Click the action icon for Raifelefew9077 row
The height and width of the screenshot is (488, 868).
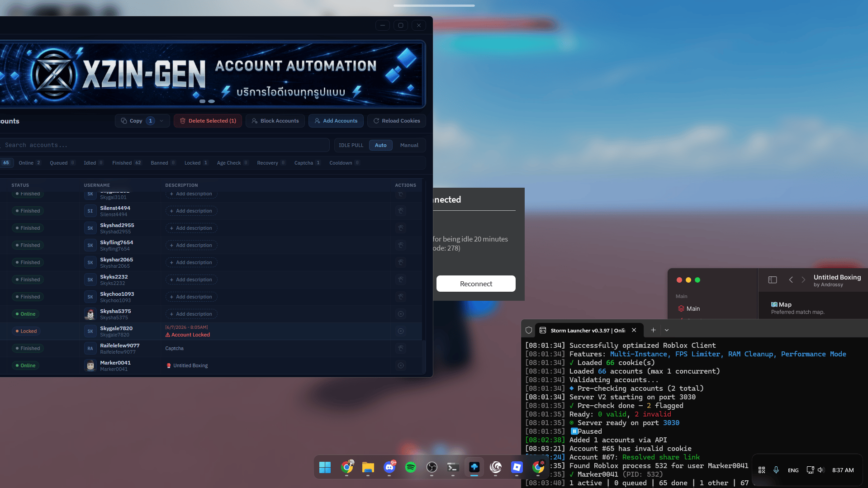pos(401,348)
